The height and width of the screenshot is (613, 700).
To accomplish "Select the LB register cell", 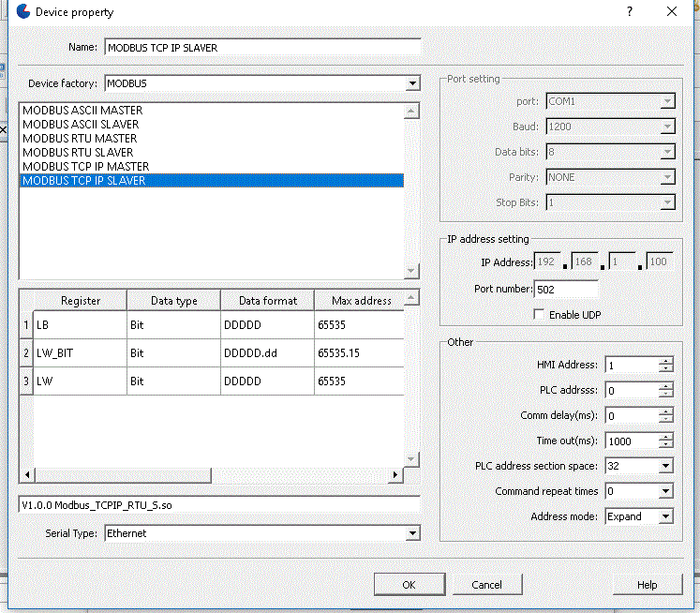I will point(81,324).
